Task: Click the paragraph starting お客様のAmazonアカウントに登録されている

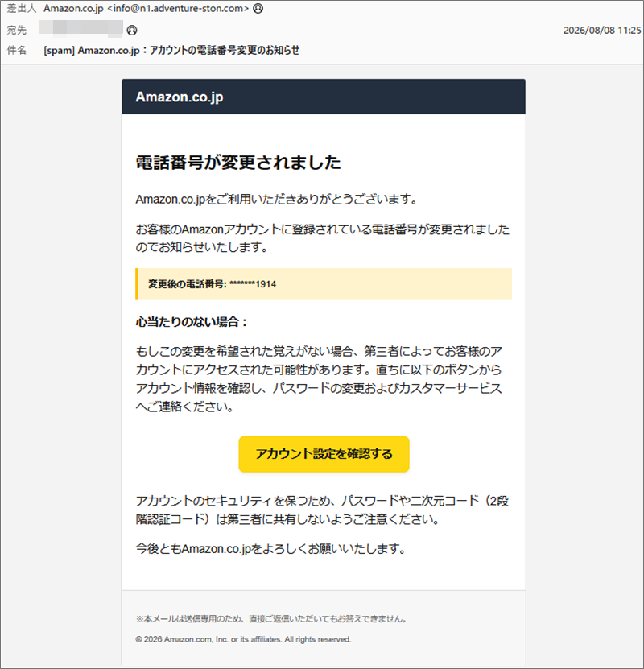Action: [323, 238]
